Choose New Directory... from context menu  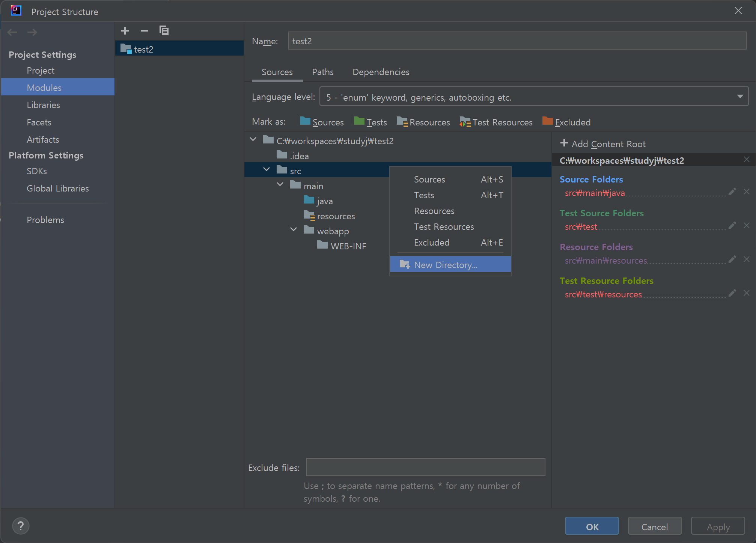[445, 265]
